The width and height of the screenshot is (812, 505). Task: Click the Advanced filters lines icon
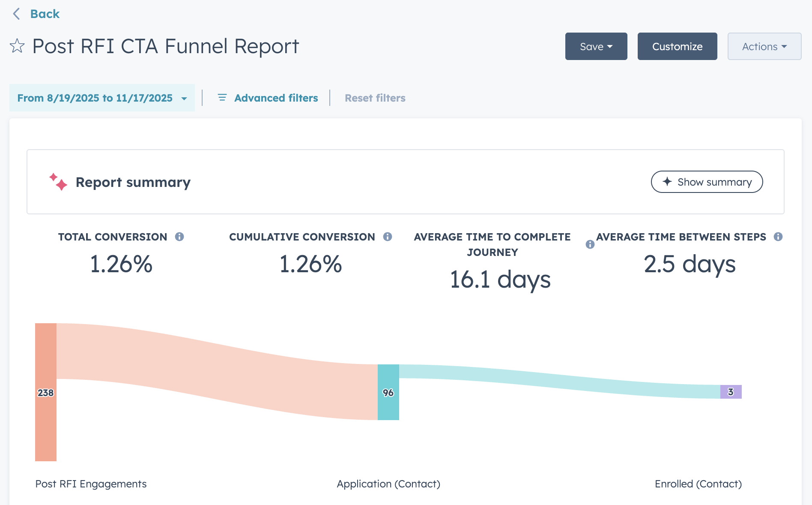pyautogui.click(x=222, y=98)
